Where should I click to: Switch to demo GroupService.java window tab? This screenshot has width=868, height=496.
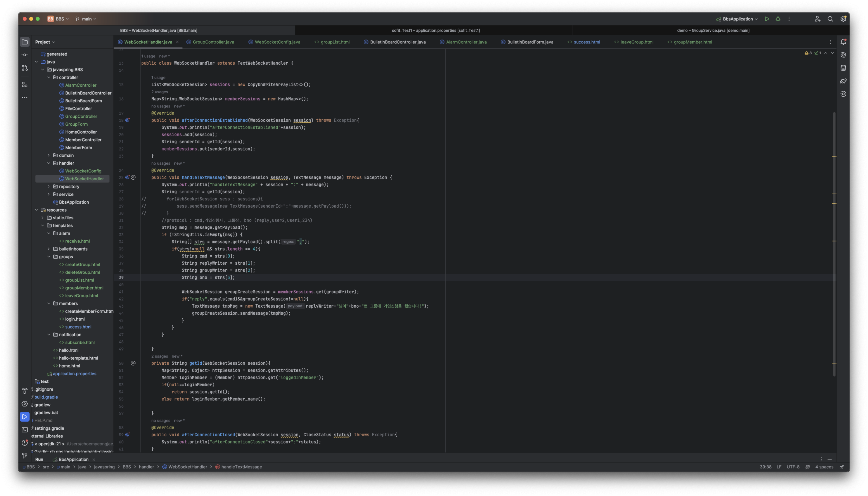(x=713, y=30)
